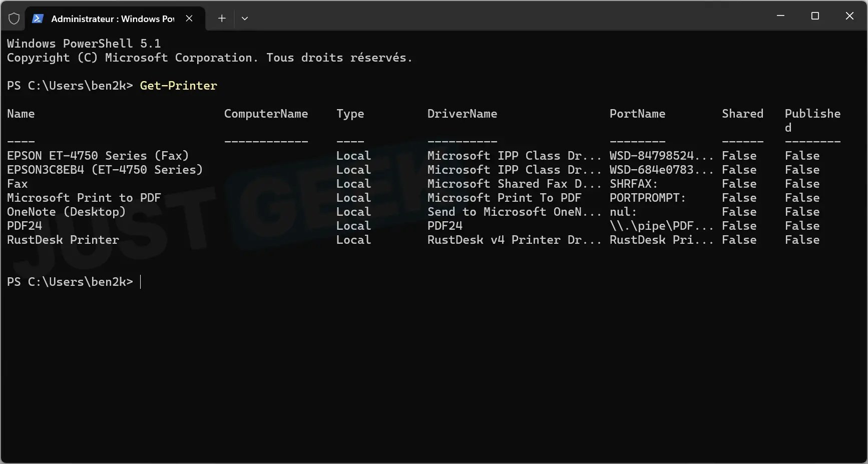Image resolution: width=868 pixels, height=464 pixels.
Task: Click the Copyright Microsoft Corporation line
Action: [209, 58]
